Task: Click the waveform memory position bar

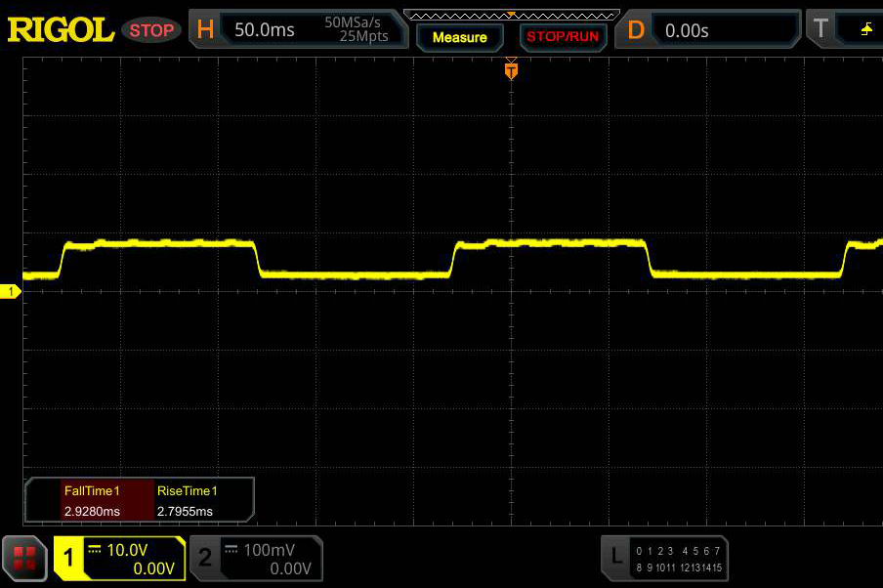Action: pos(511,14)
